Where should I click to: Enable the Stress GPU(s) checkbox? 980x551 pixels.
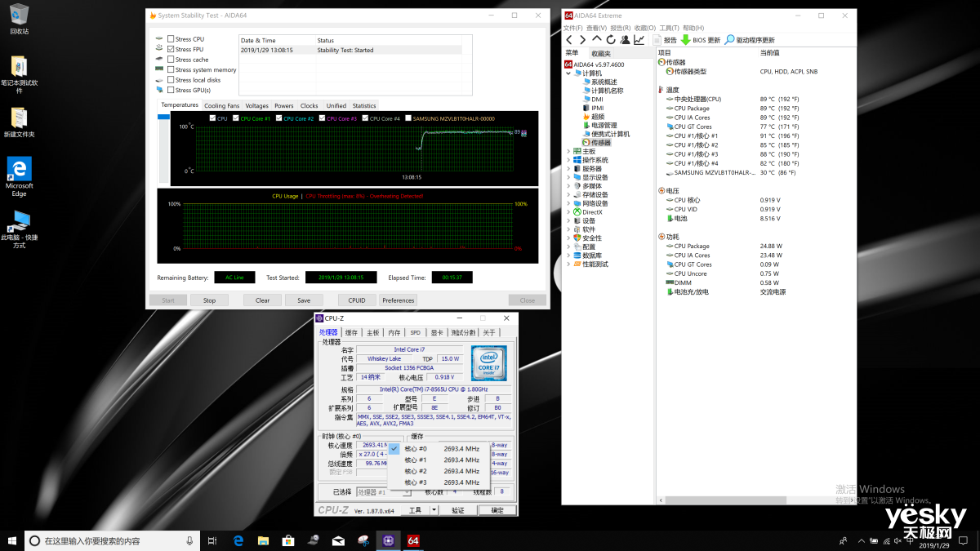pos(171,91)
